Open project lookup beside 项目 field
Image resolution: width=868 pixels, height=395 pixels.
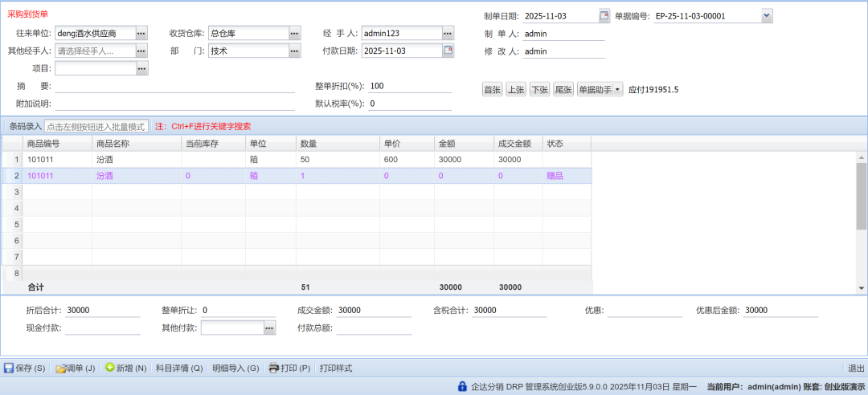pos(141,68)
